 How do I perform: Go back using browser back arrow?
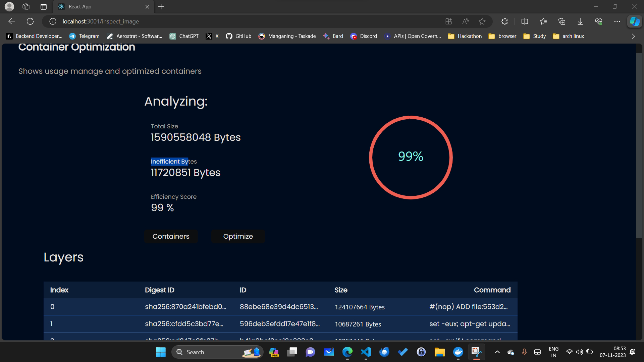(x=12, y=21)
